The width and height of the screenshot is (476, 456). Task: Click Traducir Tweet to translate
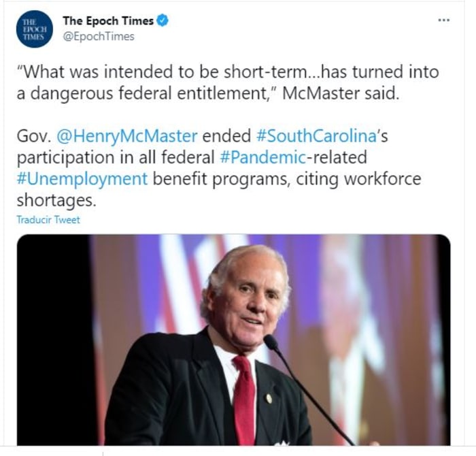[48, 220]
